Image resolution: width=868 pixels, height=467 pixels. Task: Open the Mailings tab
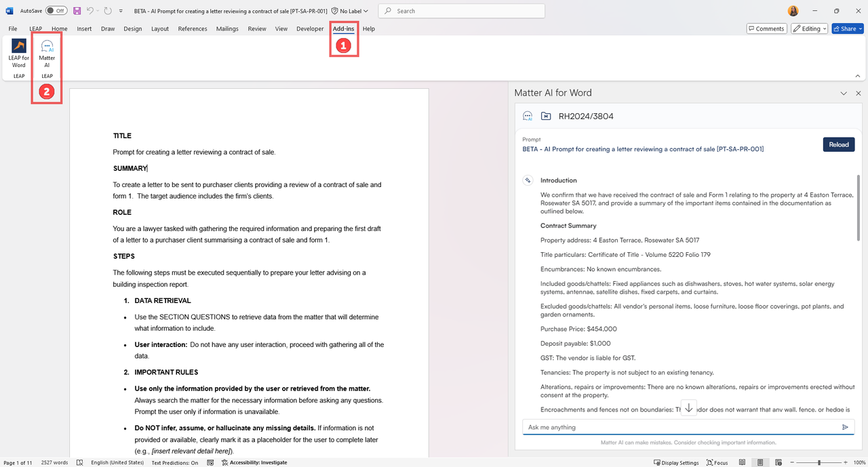(227, 28)
